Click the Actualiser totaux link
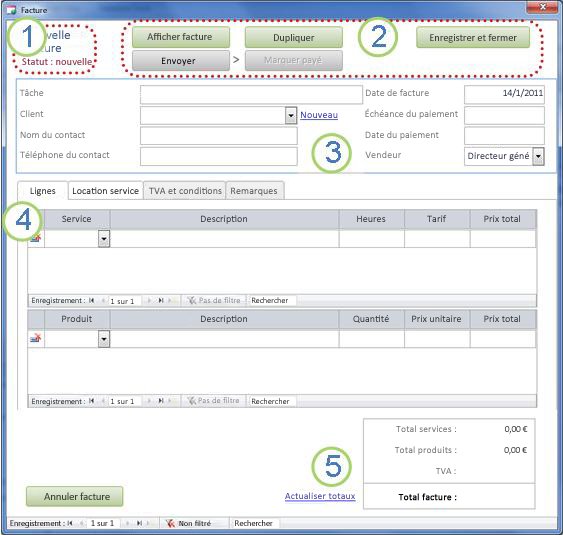The height and width of the screenshot is (535, 563). [x=320, y=496]
